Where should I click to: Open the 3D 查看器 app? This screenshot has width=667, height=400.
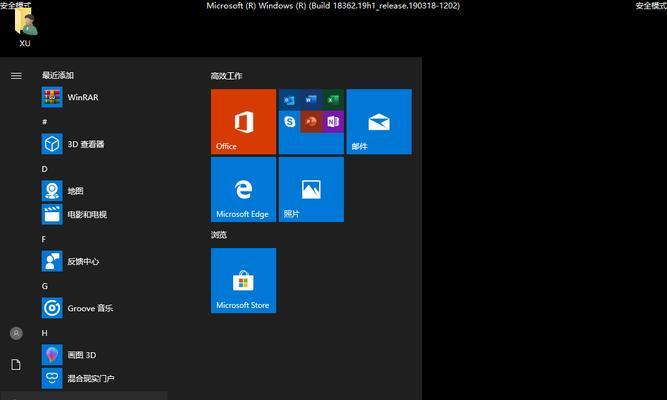[103, 144]
